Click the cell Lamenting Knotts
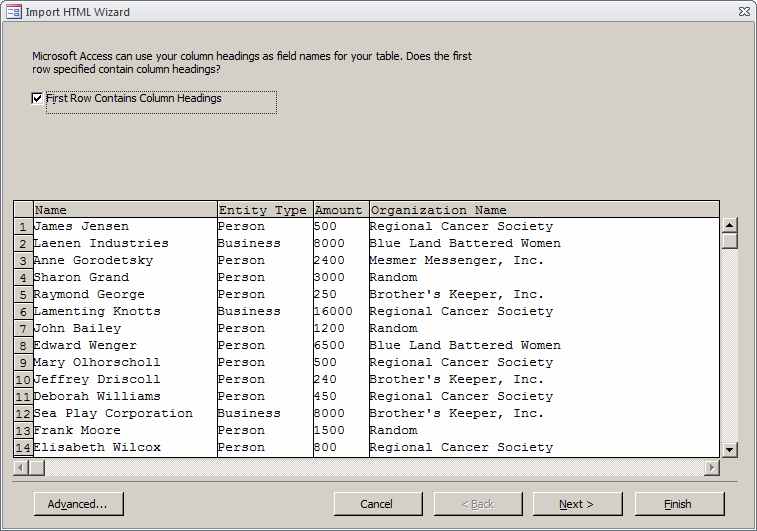Screen dimensions: 757x531 (x=125, y=311)
